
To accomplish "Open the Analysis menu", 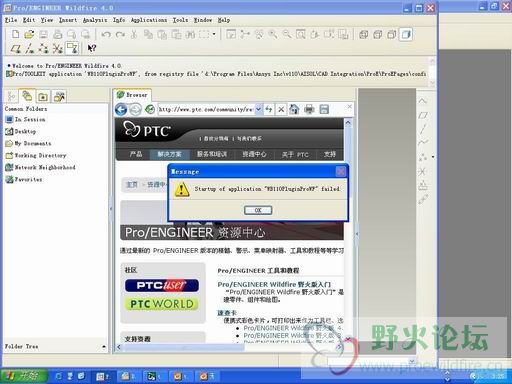I will tap(95, 20).
